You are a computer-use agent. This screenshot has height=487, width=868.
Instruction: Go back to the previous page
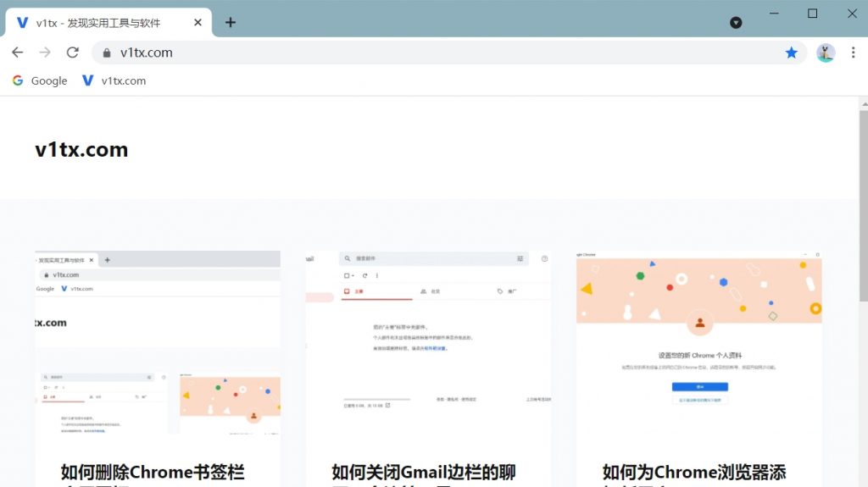click(17, 53)
